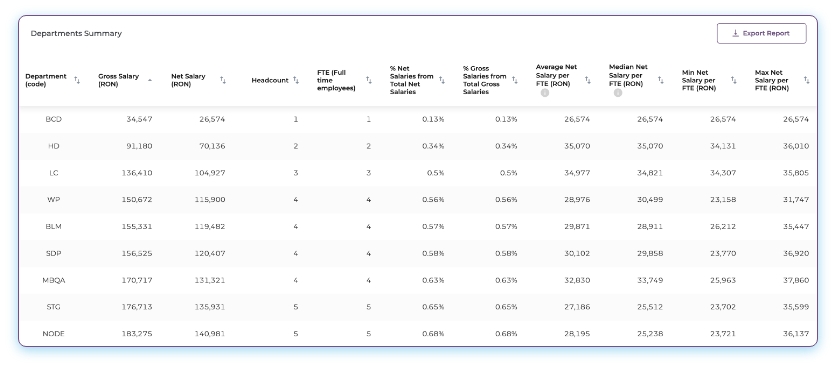Sort by % Gross Salaries from Total icon

515,80
